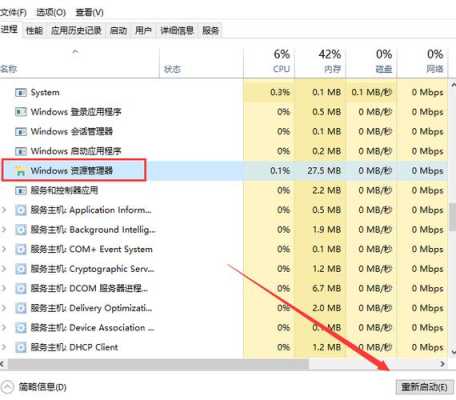The height and width of the screenshot is (400, 456).
Task: Click the Windows 资源管理器 folder icon
Action: point(21,171)
